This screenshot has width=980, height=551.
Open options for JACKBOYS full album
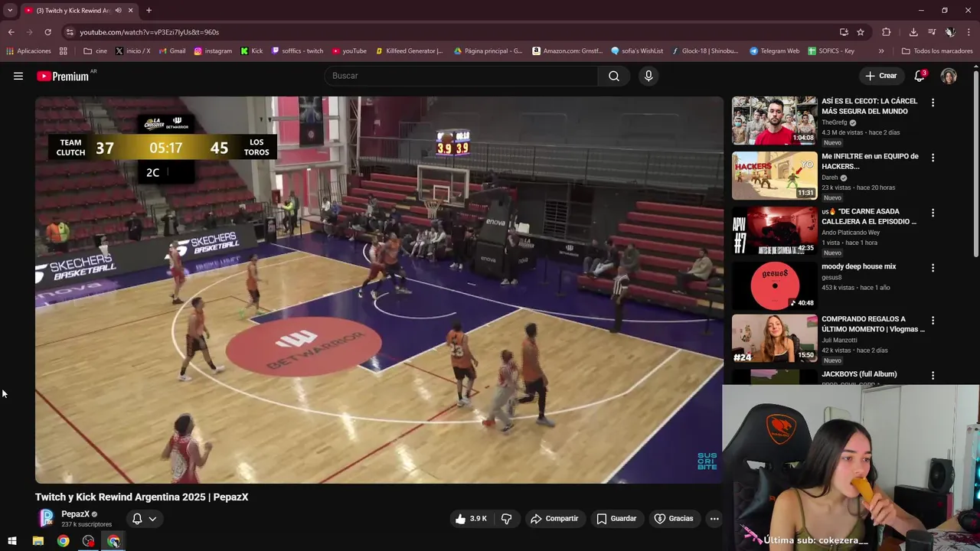click(933, 376)
